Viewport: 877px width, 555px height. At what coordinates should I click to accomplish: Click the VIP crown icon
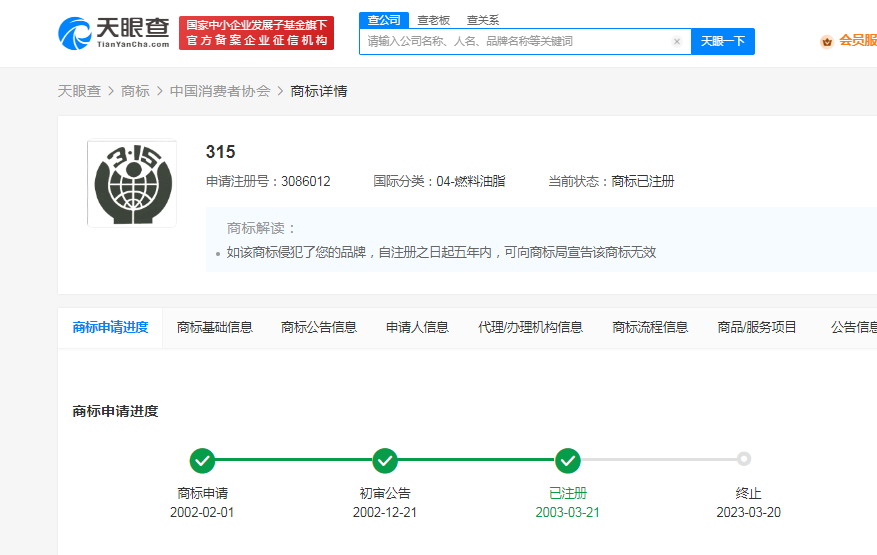[827, 41]
